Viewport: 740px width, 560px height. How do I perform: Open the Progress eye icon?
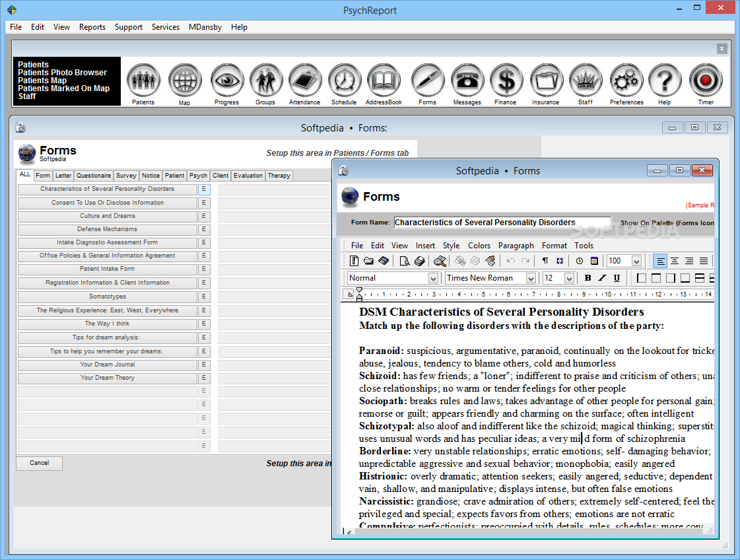pyautogui.click(x=226, y=81)
